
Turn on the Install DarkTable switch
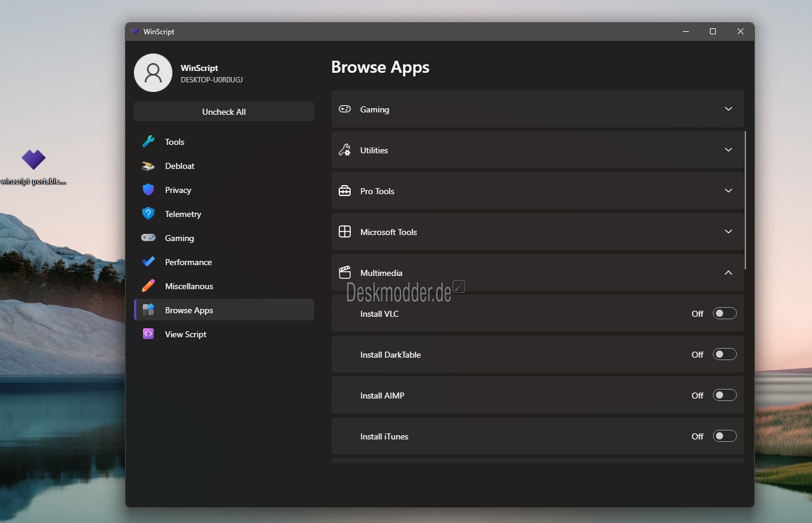click(724, 354)
